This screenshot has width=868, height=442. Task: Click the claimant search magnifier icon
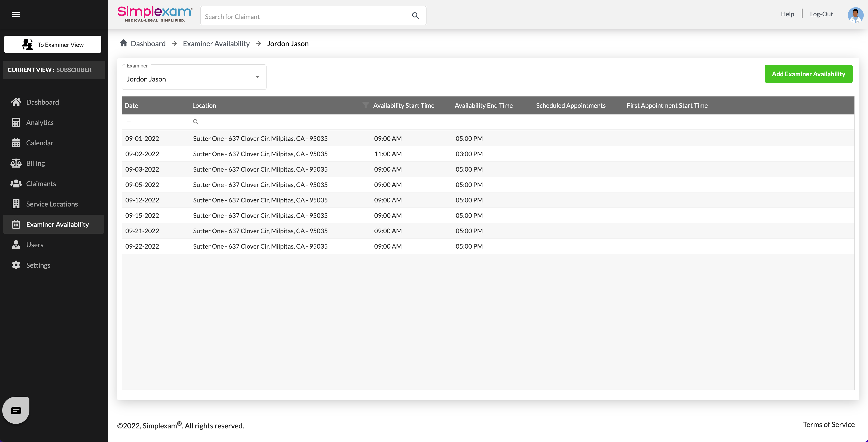[415, 16]
